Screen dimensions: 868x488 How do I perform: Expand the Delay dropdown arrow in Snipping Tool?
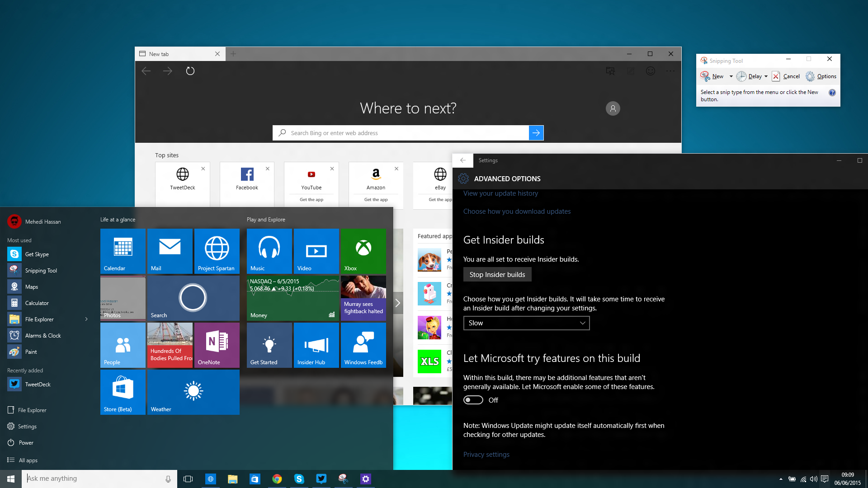pos(766,76)
